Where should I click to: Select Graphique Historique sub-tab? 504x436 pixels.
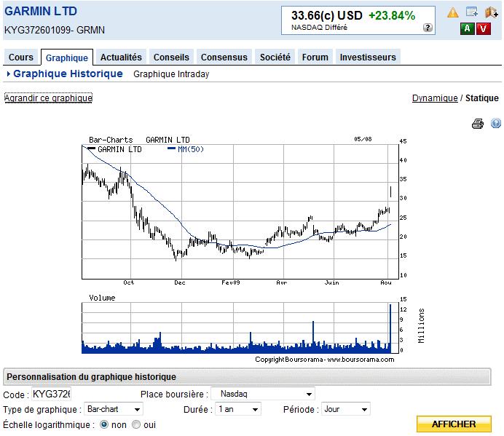(x=68, y=74)
